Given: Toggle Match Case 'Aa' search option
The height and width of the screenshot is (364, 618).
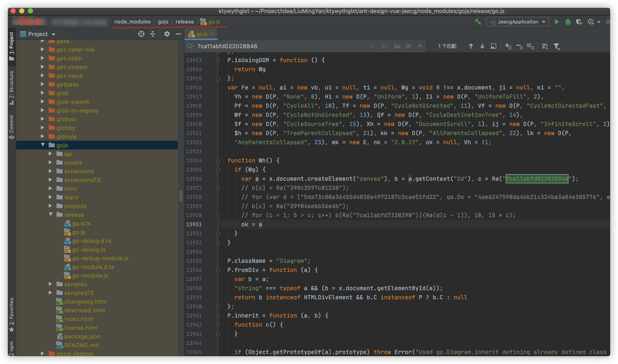Looking at the screenshot, I should pyautogui.click(x=397, y=46).
